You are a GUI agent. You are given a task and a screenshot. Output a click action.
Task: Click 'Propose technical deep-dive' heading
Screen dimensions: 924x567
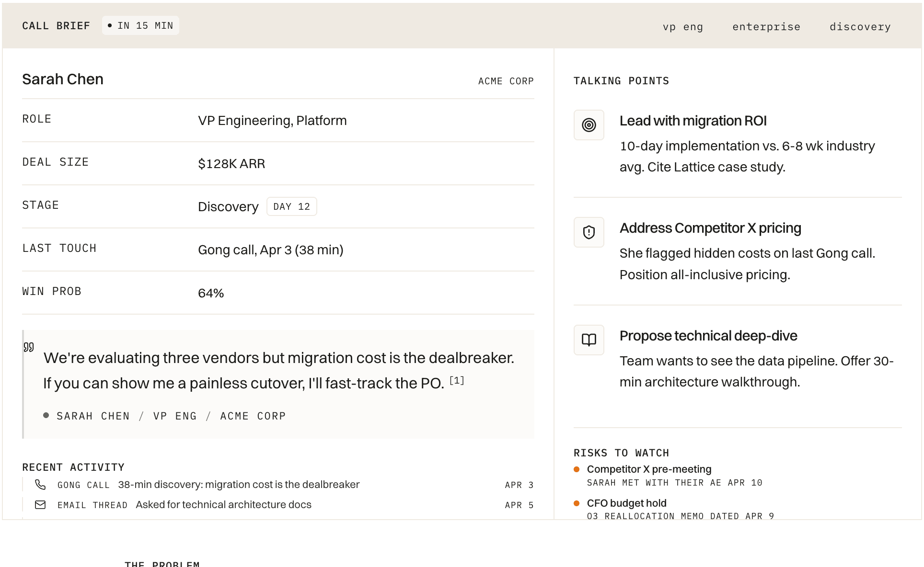coord(708,336)
